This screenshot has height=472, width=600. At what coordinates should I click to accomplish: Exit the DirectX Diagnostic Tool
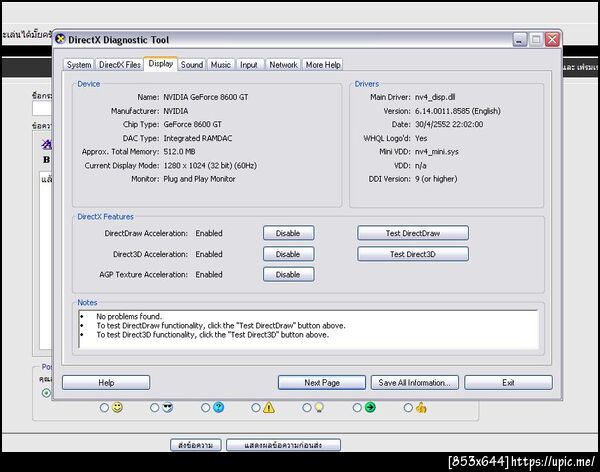pos(508,382)
